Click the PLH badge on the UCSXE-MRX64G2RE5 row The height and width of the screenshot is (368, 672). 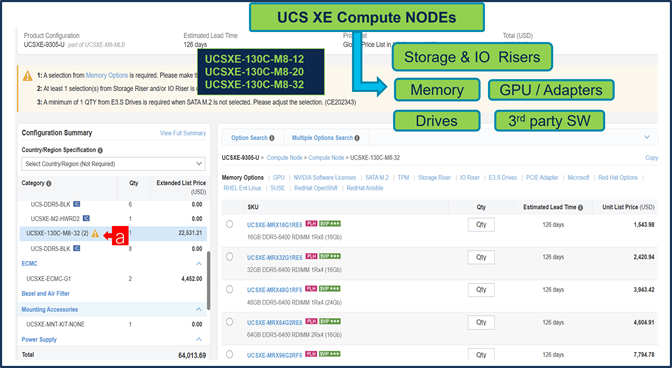click(311, 322)
